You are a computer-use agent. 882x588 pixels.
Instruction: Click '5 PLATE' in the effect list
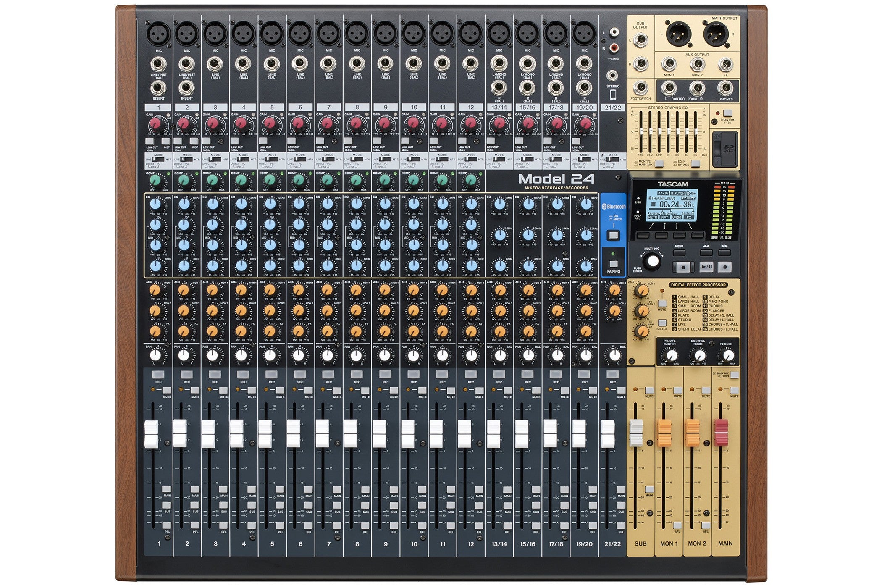(x=681, y=315)
